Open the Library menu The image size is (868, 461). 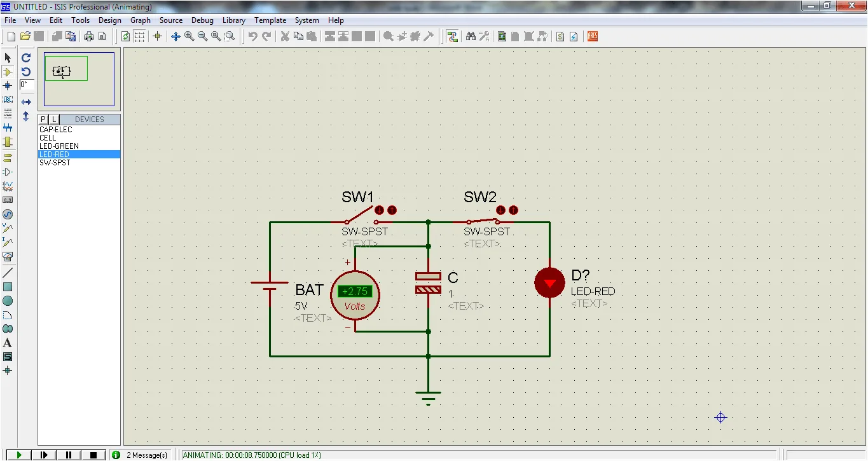234,20
